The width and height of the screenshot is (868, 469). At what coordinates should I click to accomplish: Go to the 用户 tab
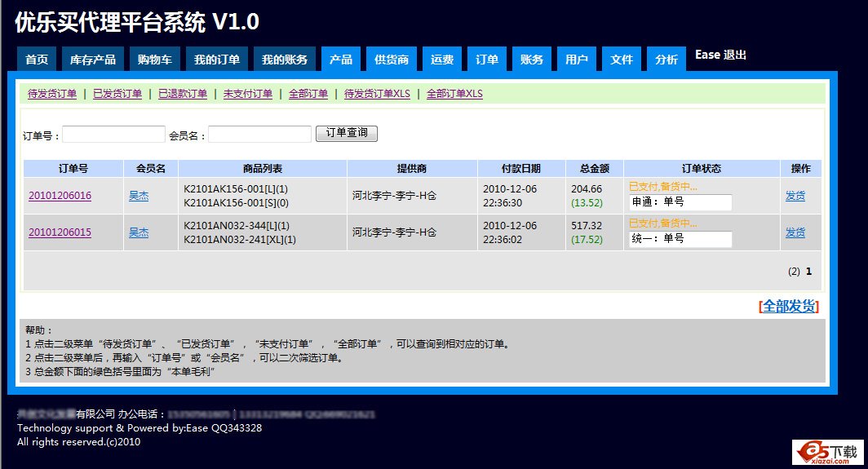click(577, 60)
